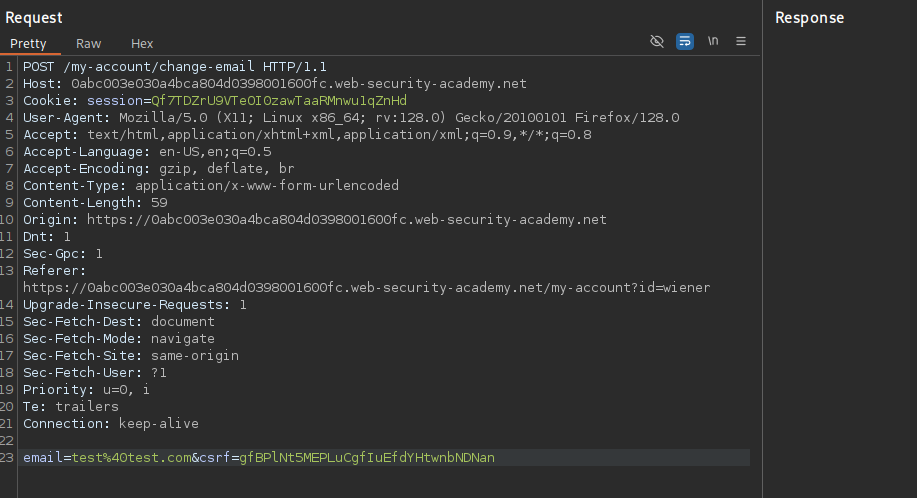This screenshot has height=498, width=917.
Task: Toggle hide irrelevant headers eye icon
Action: pyautogui.click(x=657, y=41)
